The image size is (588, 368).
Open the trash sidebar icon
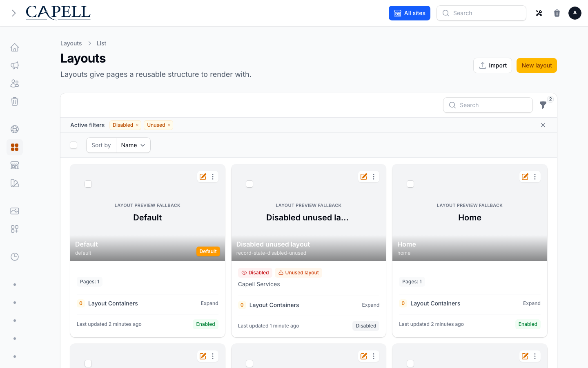15,101
